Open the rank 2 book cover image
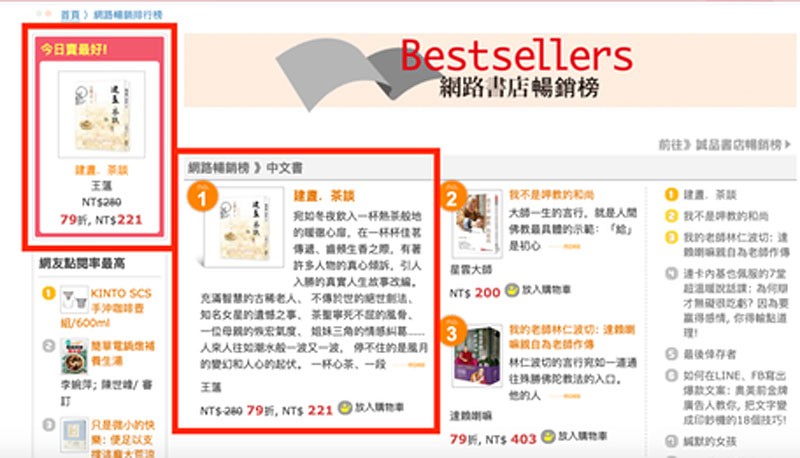Image resolution: width=800 pixels, height=458 pixels. point(477,224)
